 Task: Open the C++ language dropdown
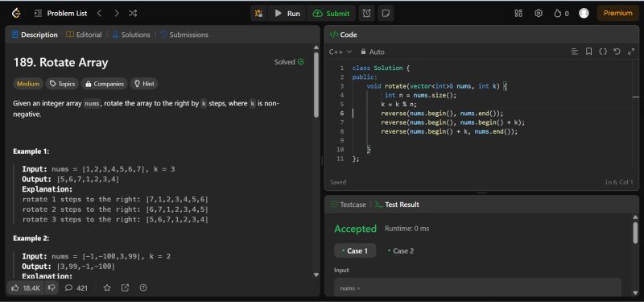pyautogui.click(x=341, y=52)
